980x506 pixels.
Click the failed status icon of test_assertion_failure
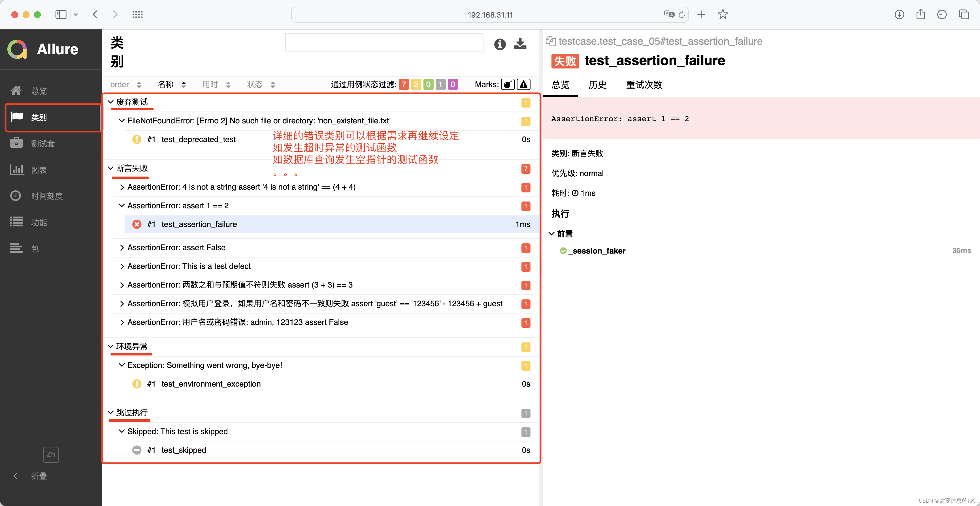[x=137, y=224]
